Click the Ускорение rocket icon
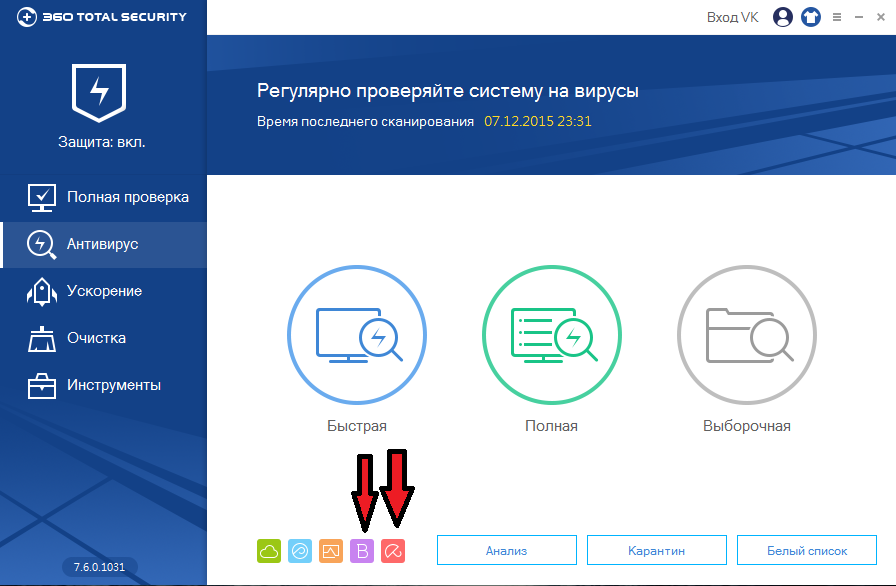 click(x=42, y=292)
